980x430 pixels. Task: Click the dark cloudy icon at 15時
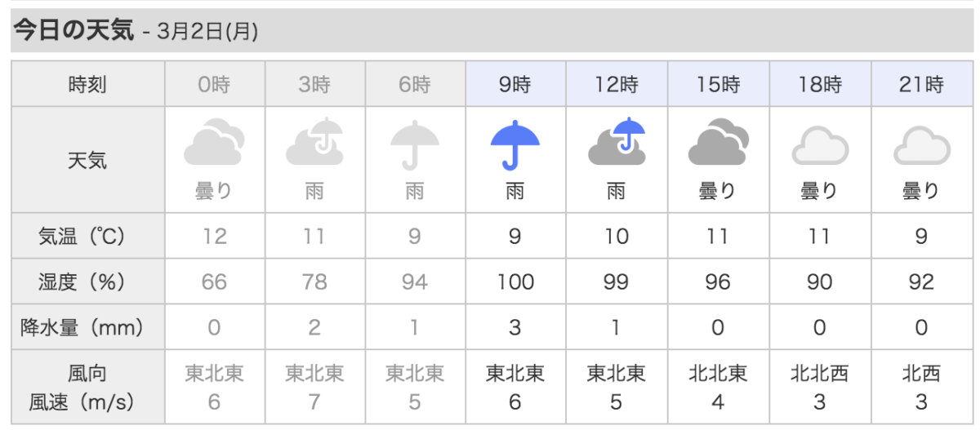[x=718, y=142]
